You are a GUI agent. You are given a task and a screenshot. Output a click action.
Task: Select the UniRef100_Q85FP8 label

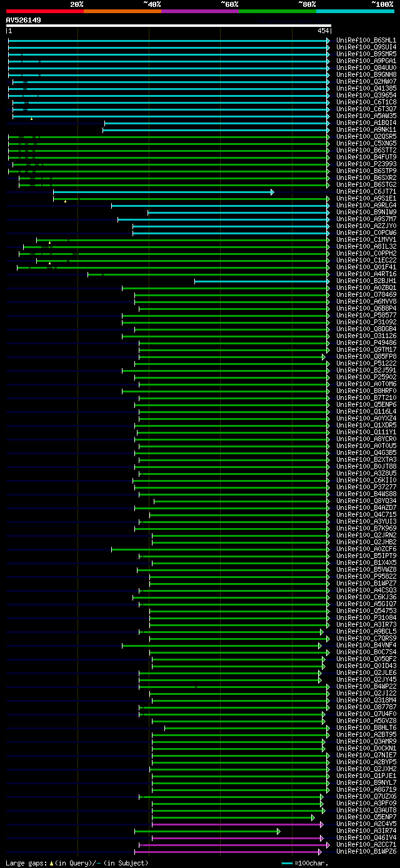click(366, 356)
